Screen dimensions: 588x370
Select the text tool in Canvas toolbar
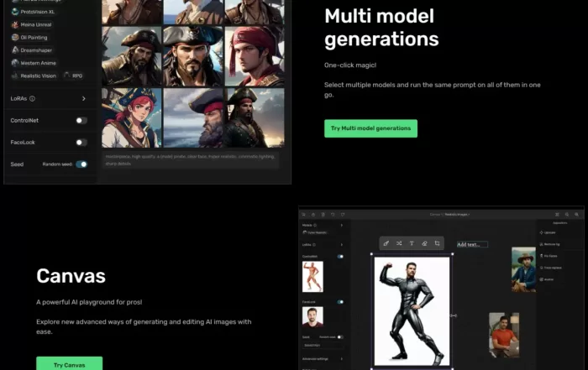412,243
